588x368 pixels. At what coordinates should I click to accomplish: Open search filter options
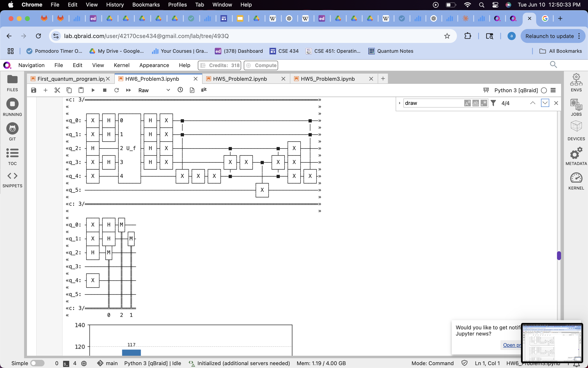[493, 103]
